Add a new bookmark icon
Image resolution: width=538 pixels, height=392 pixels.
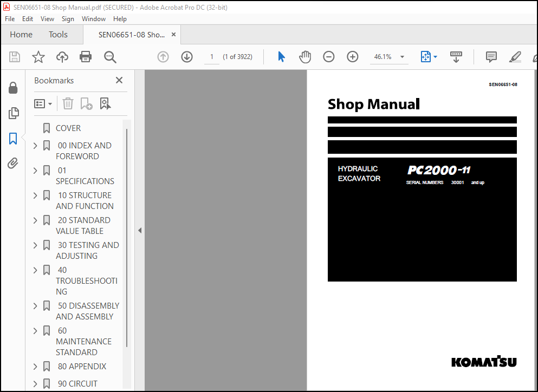[86, 103]
